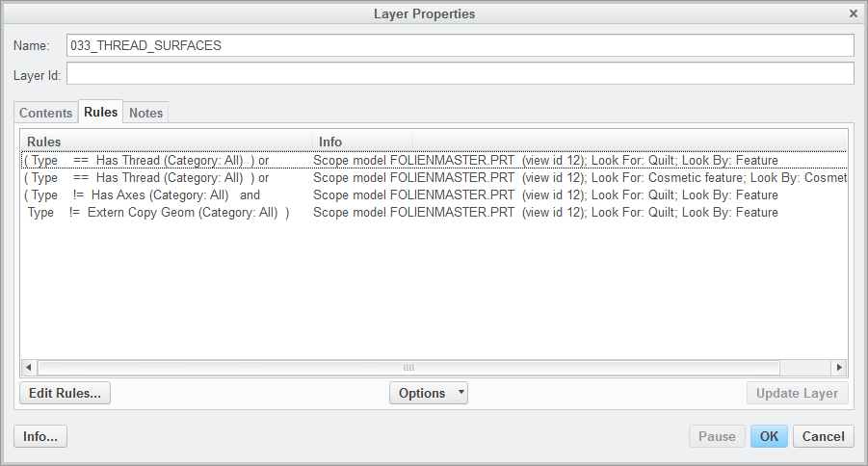Select the Has Thread rule for Cosmetic feature
This screenshot has height=466, width=868.
coord(434,178)
